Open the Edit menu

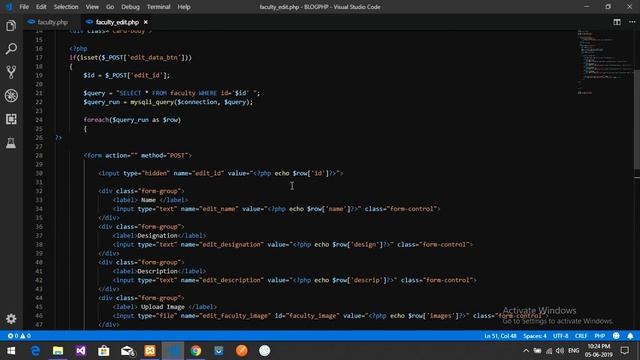(41, 7)
